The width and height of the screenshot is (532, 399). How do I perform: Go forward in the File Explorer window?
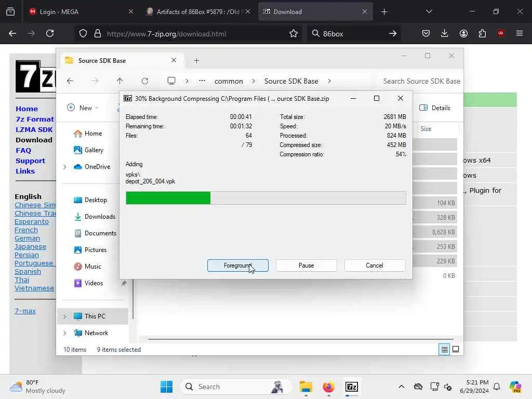click(x=95, y=81)
